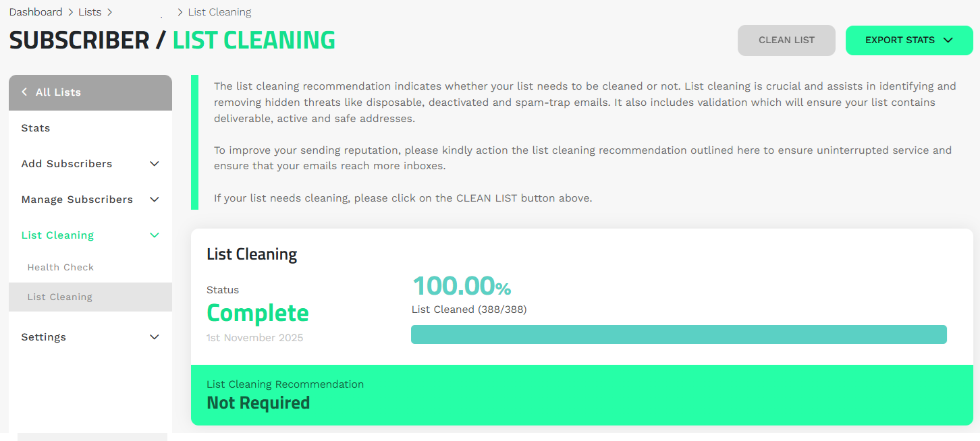Expand the Add Subscribers chevron
This screenshot has width=980, height=441.
click(x=154, y=164)
